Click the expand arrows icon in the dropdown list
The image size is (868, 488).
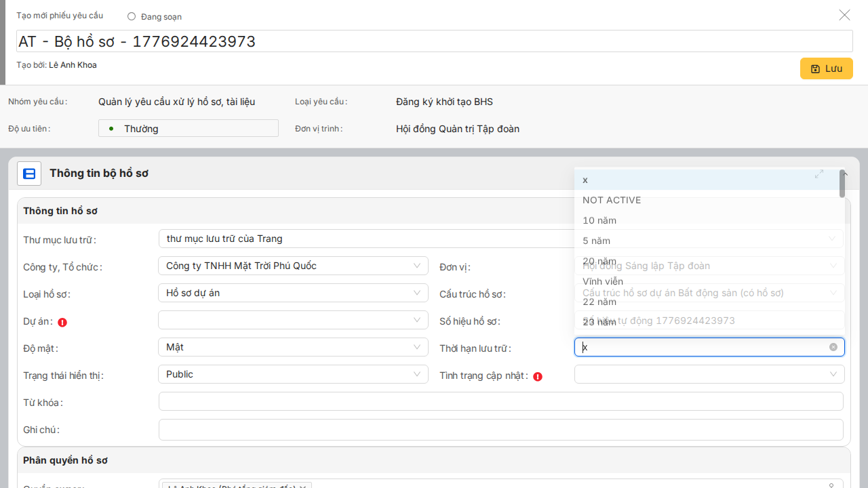click(x=819, y=174)
